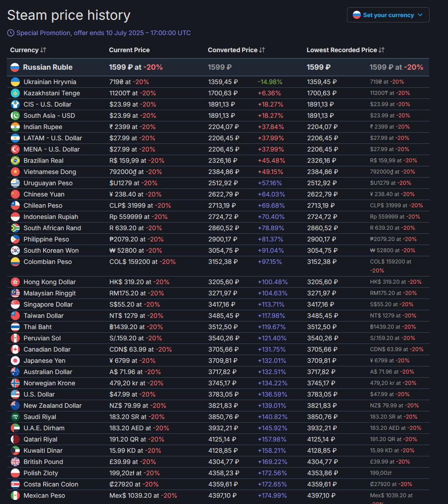Click the Special Promotion offer end text
This screenshot has width=448, height=504.
[x=103, y=33]
